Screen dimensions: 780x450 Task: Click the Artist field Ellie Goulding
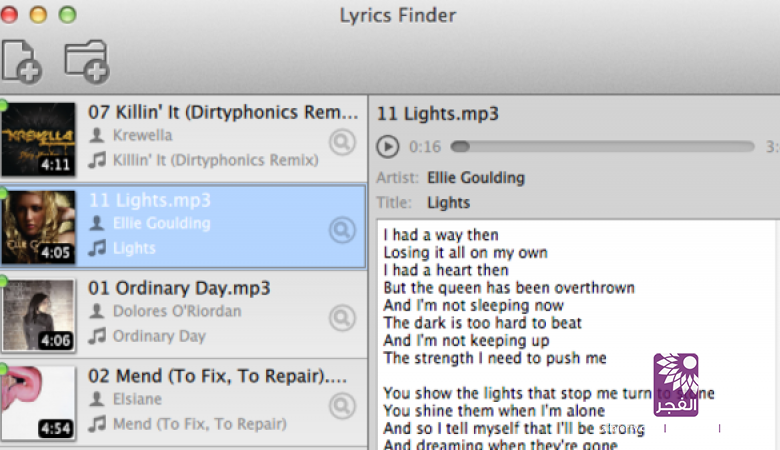click(x=475, y=178)
